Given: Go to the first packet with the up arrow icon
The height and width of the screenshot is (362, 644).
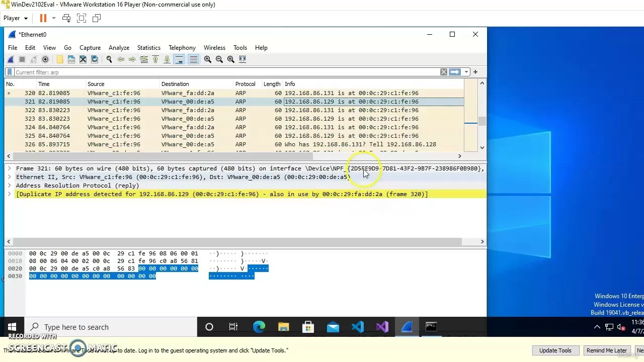Looking at the screenshot, I should point(155,59).
